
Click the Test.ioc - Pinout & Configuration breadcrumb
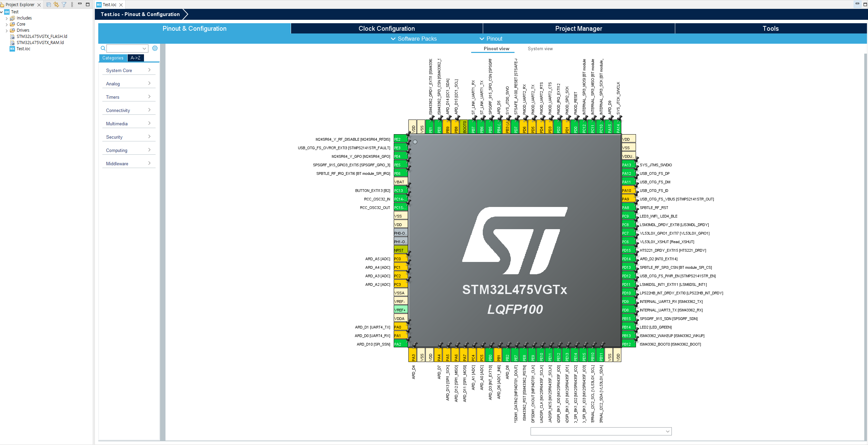[x=140, y=14]
